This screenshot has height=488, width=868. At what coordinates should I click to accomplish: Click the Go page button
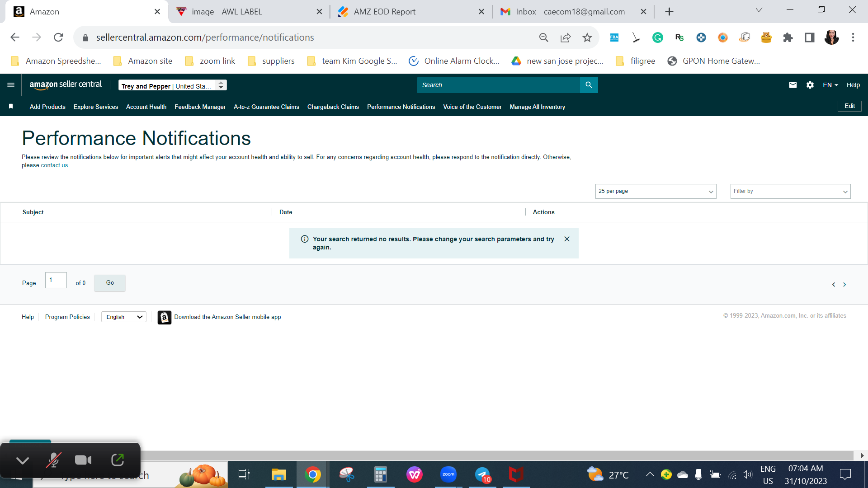coord(110,283)
